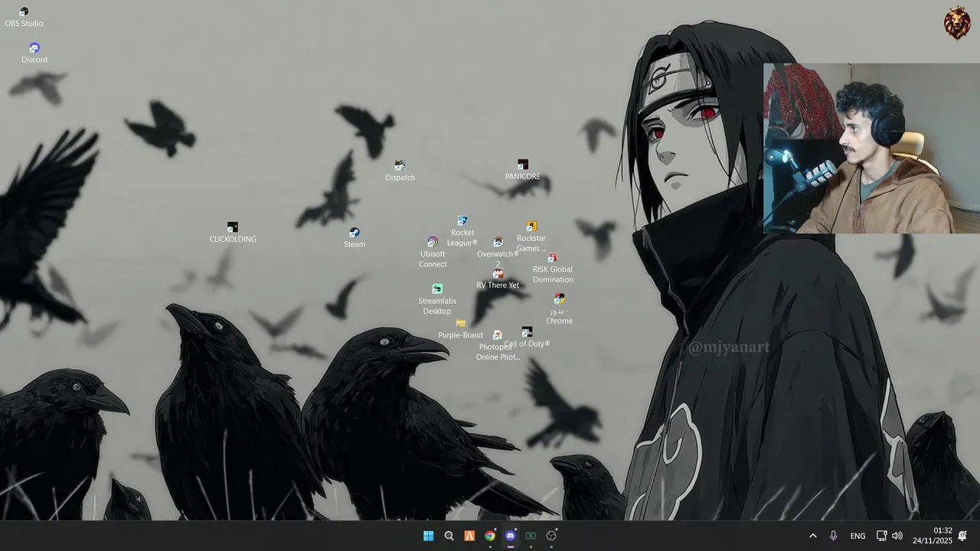Screen dimensions: 980x551
Task: Open network settings from the tray
Action: tap(881, 536)
